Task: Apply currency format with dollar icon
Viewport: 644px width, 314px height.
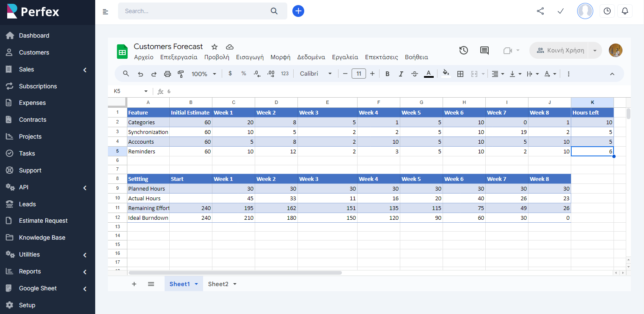Action: tap(230, 74)
